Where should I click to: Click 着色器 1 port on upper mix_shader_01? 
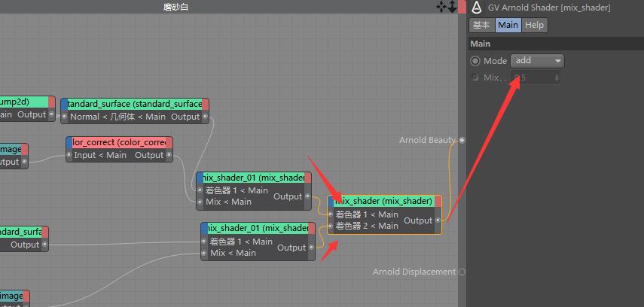point(200,190)
